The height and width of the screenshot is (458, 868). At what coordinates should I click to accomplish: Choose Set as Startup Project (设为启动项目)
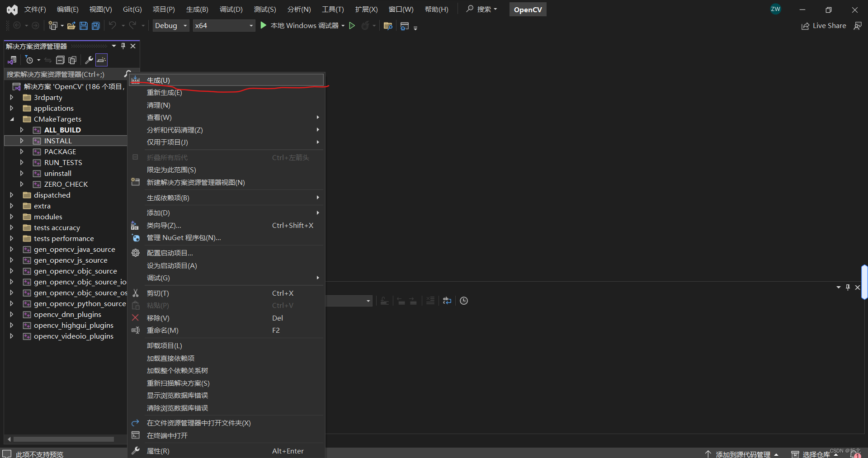pyautogui.click(x=226, y=265)
